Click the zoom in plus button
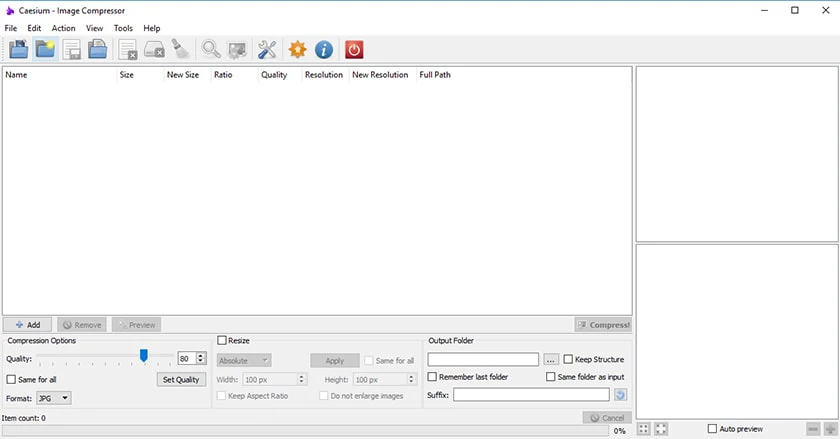The image size is (840, 439). coord(830,429)
